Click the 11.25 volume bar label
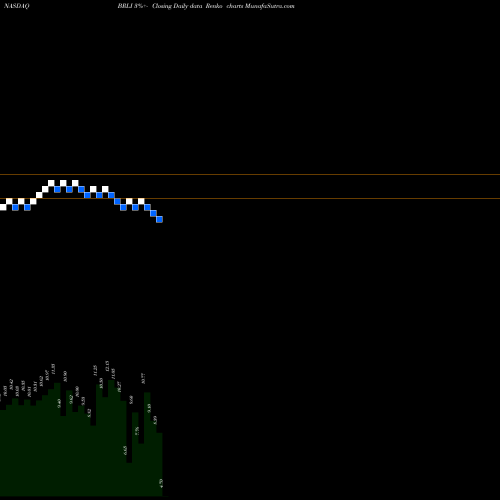The image size is (500, 500). [x=95, y=371]
